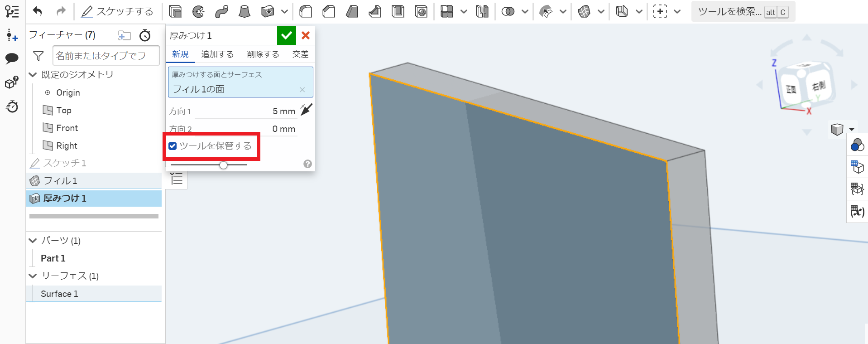Activate the Fillet tool
Screen dimensions: 868x344
(x=306, y=11)
